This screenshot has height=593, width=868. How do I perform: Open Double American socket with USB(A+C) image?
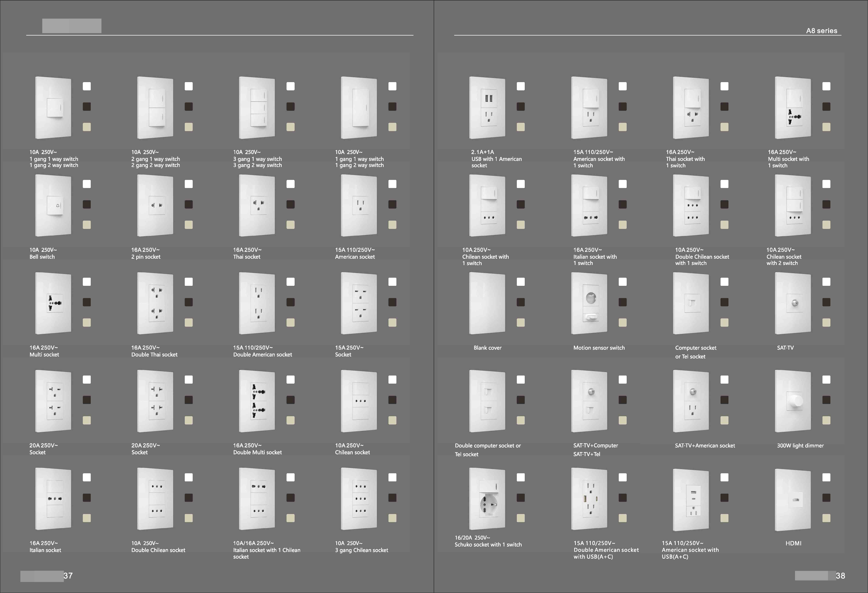[x=589, y=499]
